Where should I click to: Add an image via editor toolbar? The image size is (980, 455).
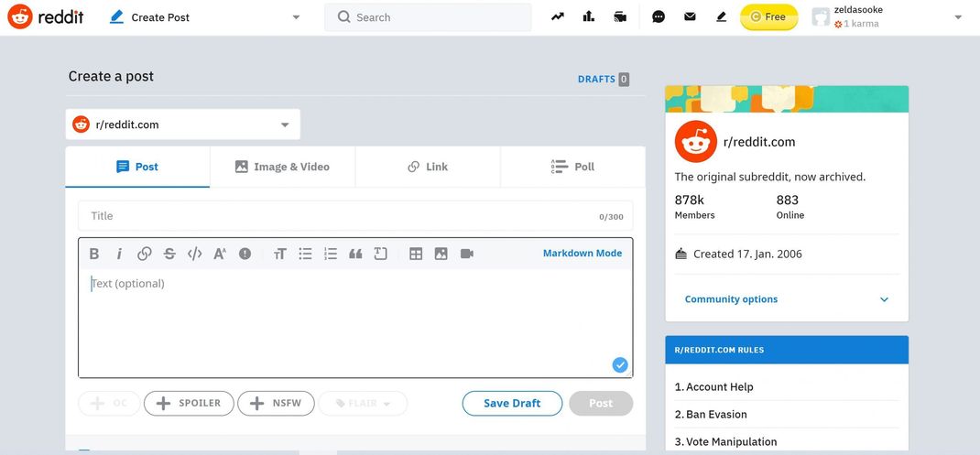click(441, 253)
